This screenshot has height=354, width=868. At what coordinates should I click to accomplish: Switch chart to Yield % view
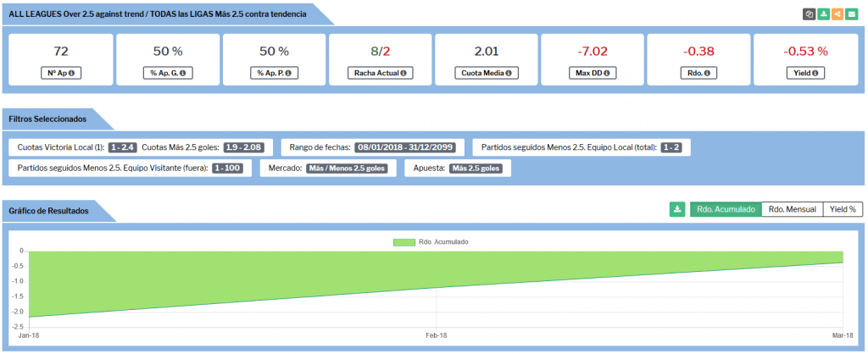pyautogui.click(x=842, y=209)
